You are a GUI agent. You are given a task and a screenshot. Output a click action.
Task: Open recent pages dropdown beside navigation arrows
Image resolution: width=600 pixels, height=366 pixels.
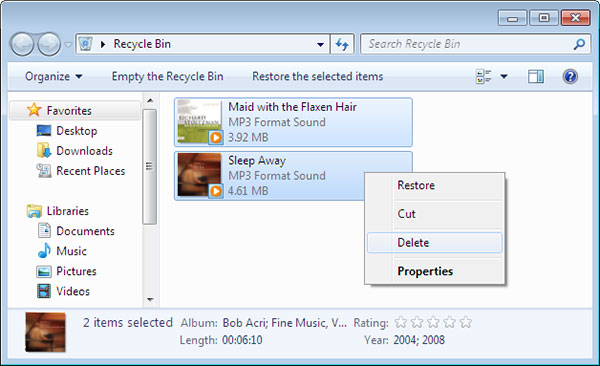click(68, 44)
